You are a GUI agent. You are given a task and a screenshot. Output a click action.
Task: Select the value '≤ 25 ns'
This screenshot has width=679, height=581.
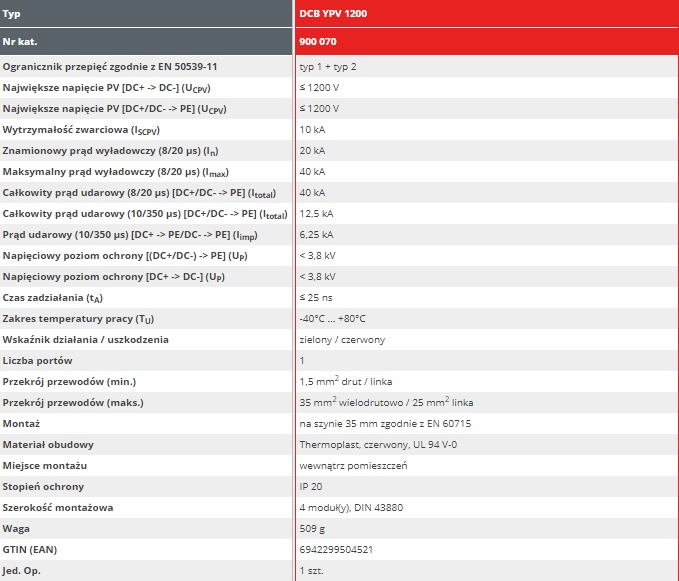(x=316, y=297)
